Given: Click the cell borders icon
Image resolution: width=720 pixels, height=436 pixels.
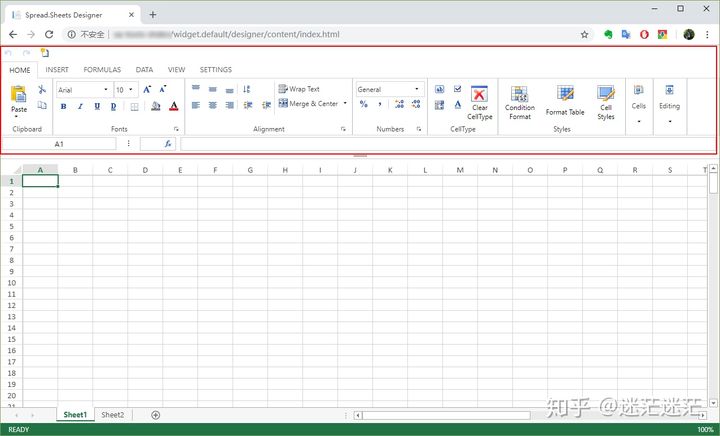Looking at the screenshot, I should [x=135, y=107].
